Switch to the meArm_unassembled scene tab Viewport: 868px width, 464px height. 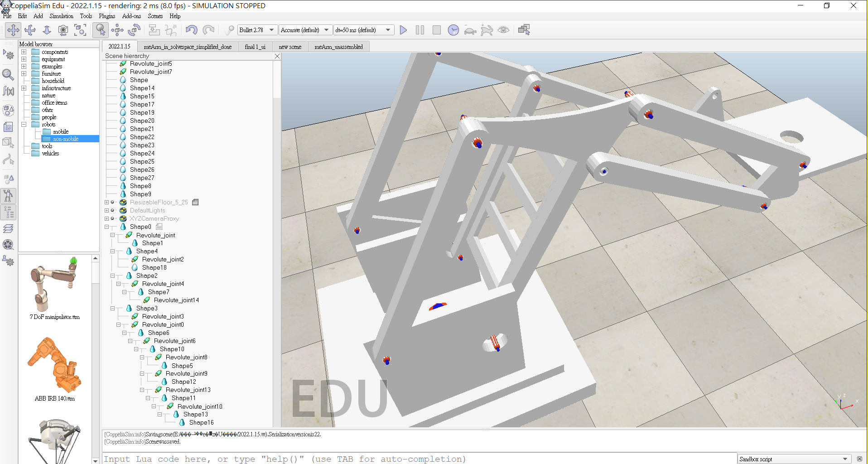tap(338, 47)
